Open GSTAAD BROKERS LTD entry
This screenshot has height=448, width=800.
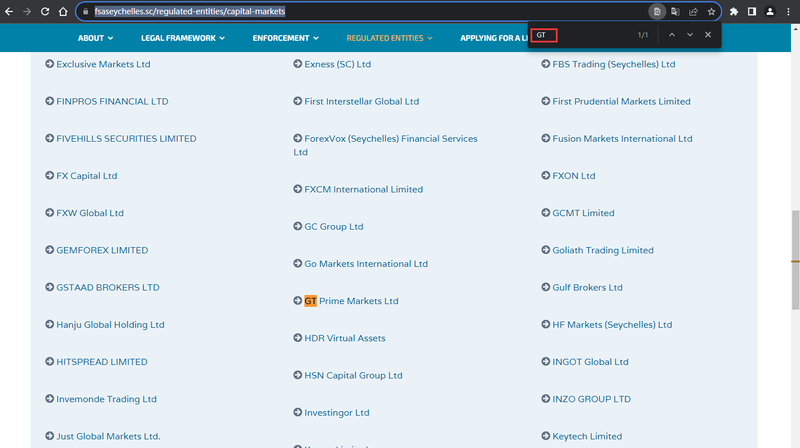[x=108, y=288]
